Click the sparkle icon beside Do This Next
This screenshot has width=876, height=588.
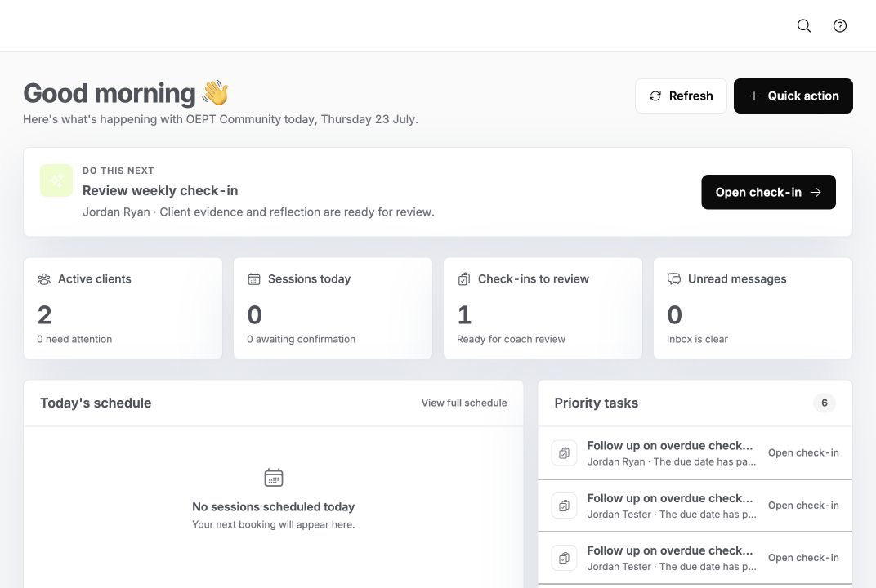[56, 180]
